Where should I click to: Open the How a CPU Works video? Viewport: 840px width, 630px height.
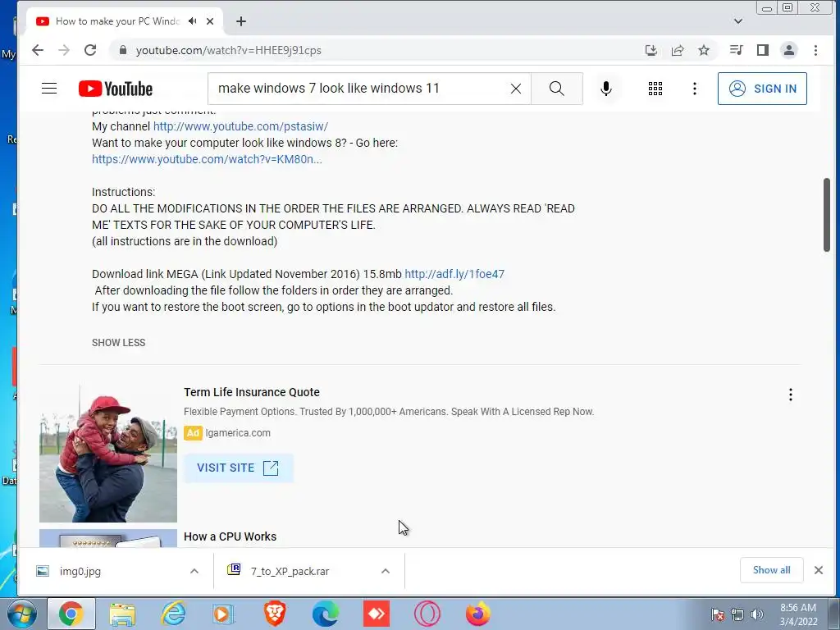pyautogui.click(x=231, y=536)
